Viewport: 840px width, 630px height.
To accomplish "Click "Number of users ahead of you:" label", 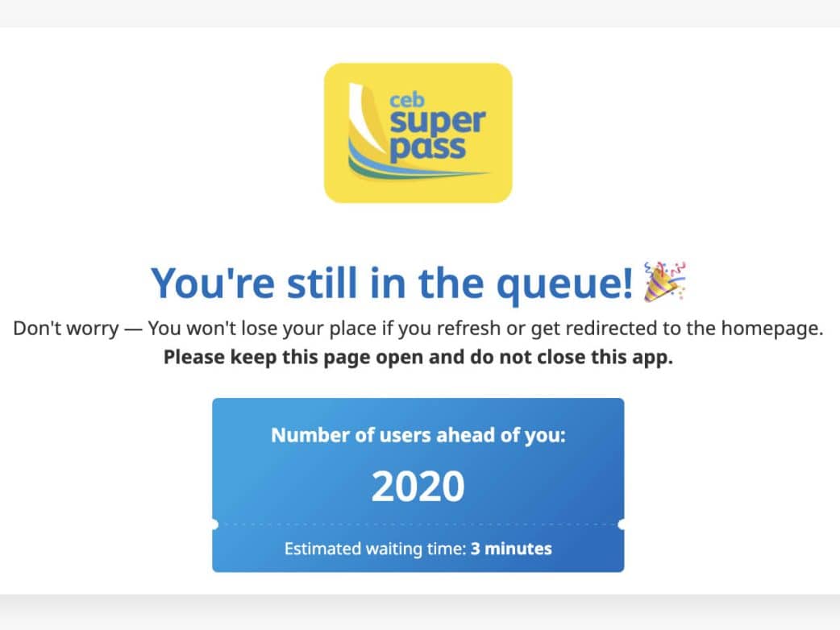I will coord(418,436).
